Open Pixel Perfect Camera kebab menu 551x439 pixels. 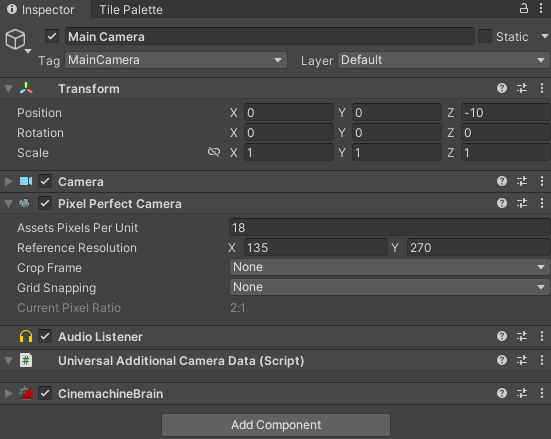coord(542,203)
